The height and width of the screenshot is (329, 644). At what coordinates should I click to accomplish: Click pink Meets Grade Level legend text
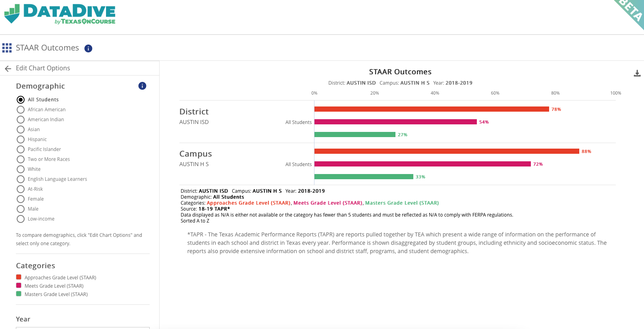(328, 203)
